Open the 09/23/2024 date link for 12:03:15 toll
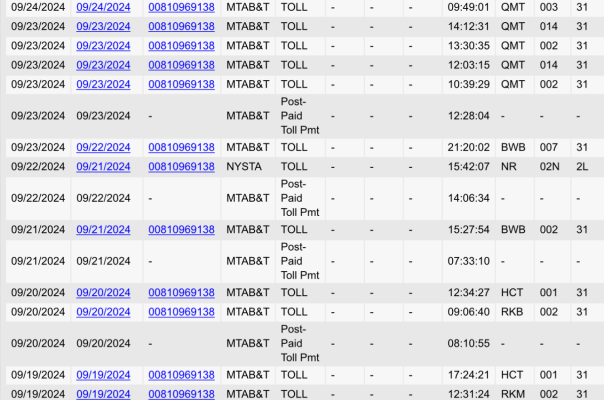The width and height of the screenshot is (604, 400). (103, 65)
